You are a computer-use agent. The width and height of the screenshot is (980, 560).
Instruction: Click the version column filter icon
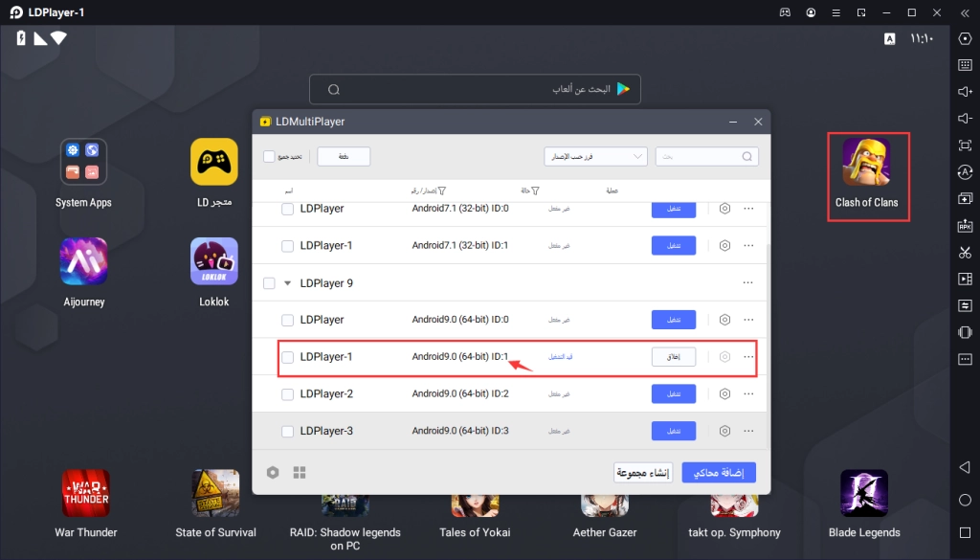point(442,190)
